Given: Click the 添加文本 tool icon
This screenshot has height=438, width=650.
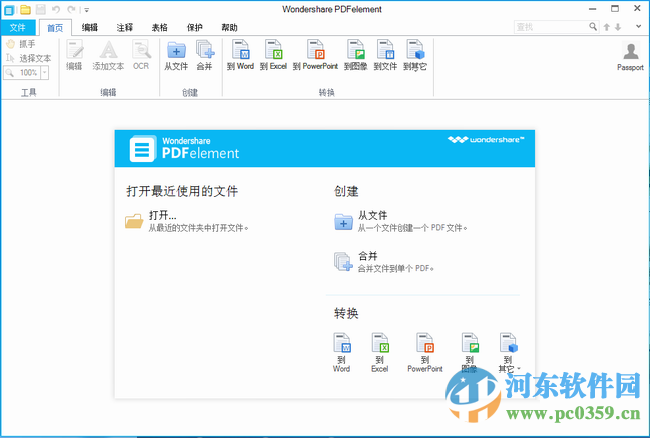Looking at the screenshot, I should click(x=108, y=55).
